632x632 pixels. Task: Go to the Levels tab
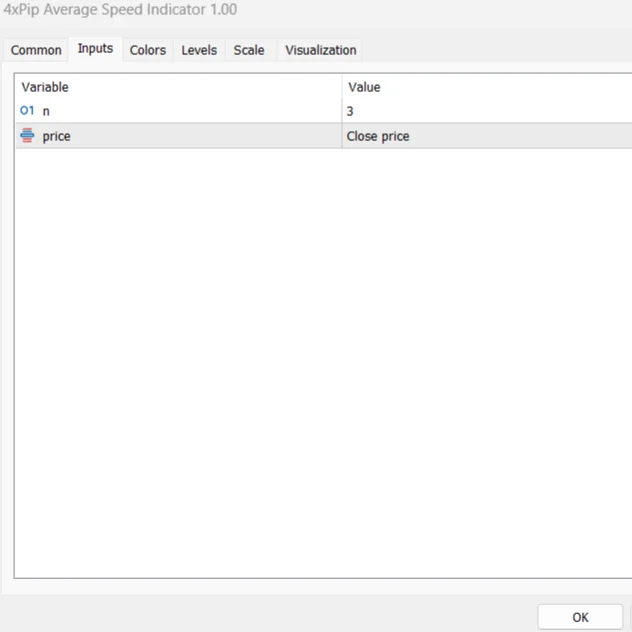pyautogui.click(x=199, y=50)
